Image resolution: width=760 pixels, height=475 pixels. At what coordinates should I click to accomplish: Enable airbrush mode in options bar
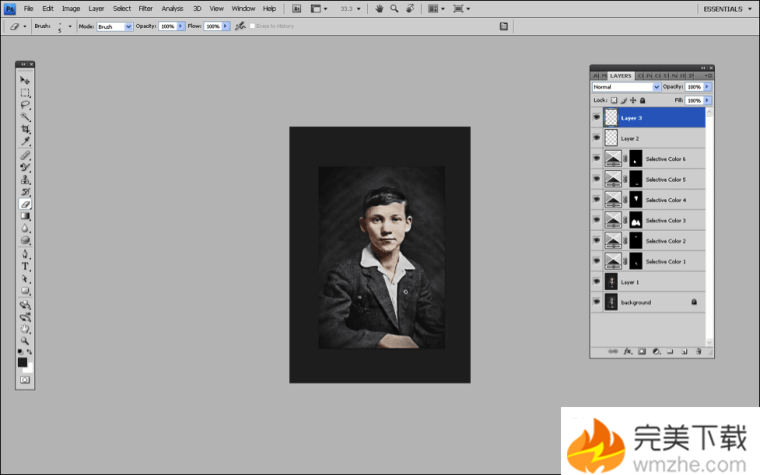click(x=240, y=27)
